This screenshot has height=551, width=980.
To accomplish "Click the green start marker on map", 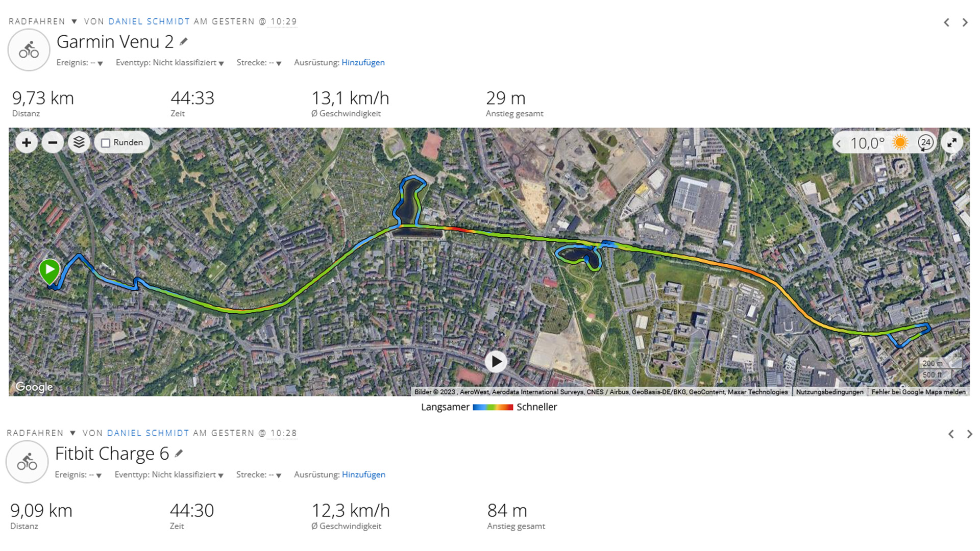I will coord(50,270).
